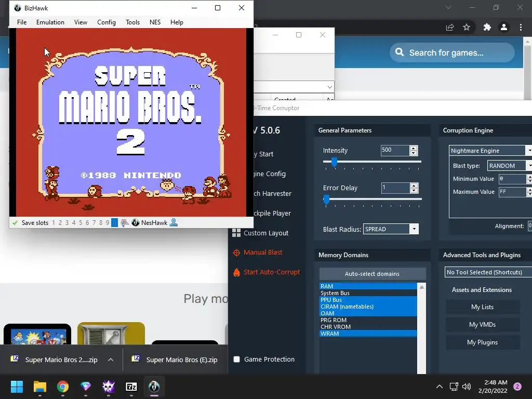
Task: Open File Explorer from the taskbar
Action: coord(39,387)
